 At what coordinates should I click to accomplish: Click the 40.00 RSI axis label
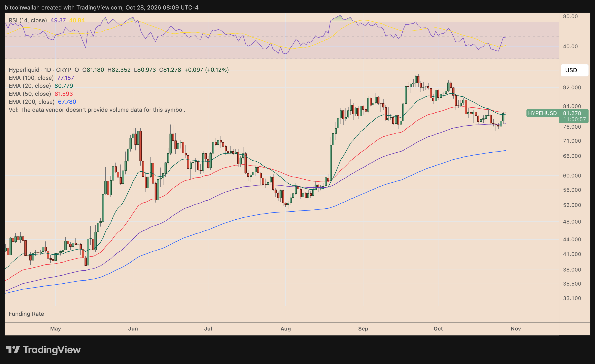pos(570,46)
